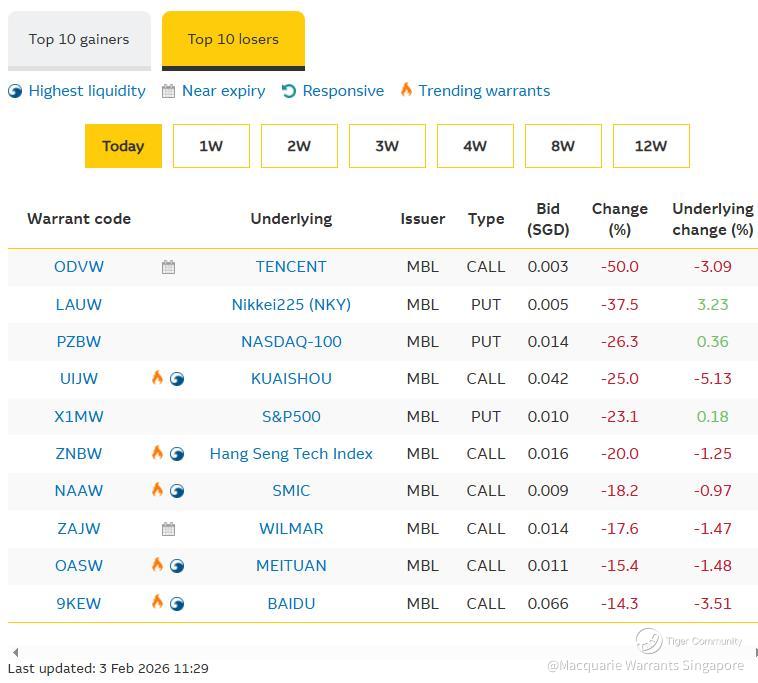The width and height of the screenshot is (758, 683).
Task: Choose the 12W time period filter
Action: [651, 146]
